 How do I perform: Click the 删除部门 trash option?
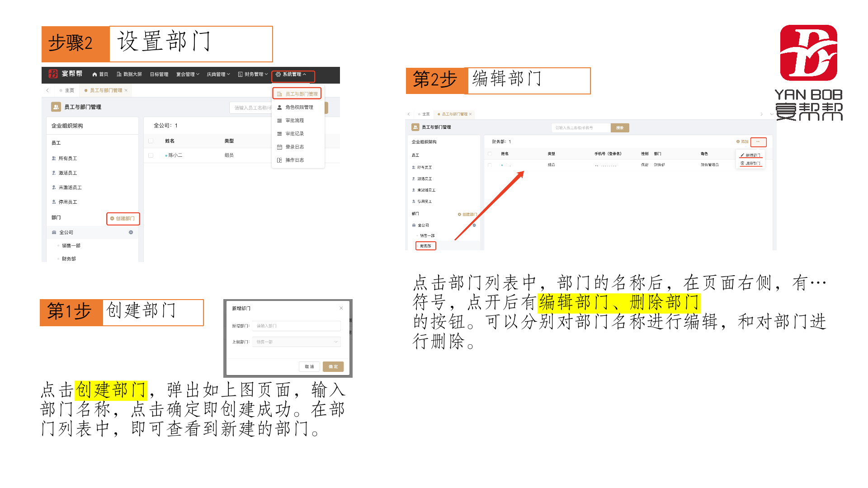click(x=750, y=163)
